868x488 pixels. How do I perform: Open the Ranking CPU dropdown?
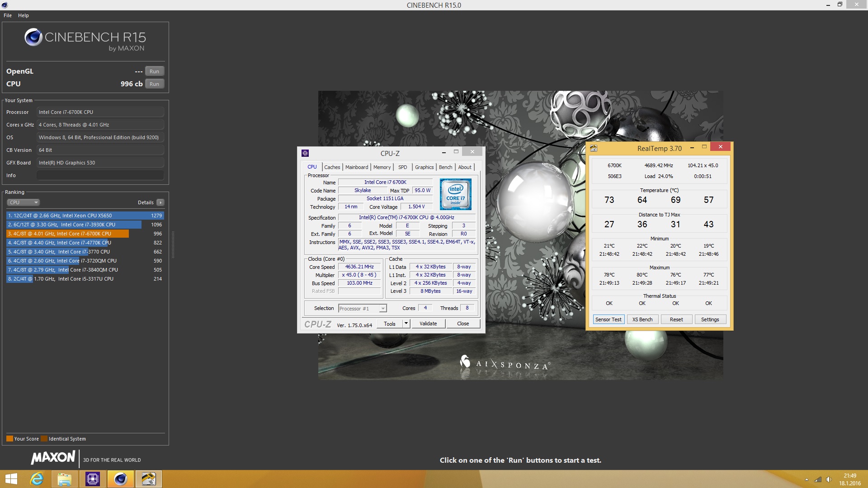23,202
